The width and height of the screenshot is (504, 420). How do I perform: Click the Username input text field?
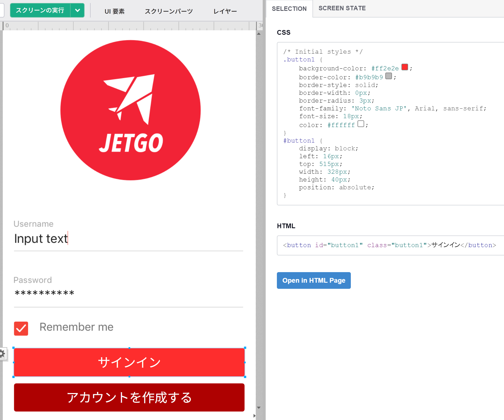pos(128,239)
